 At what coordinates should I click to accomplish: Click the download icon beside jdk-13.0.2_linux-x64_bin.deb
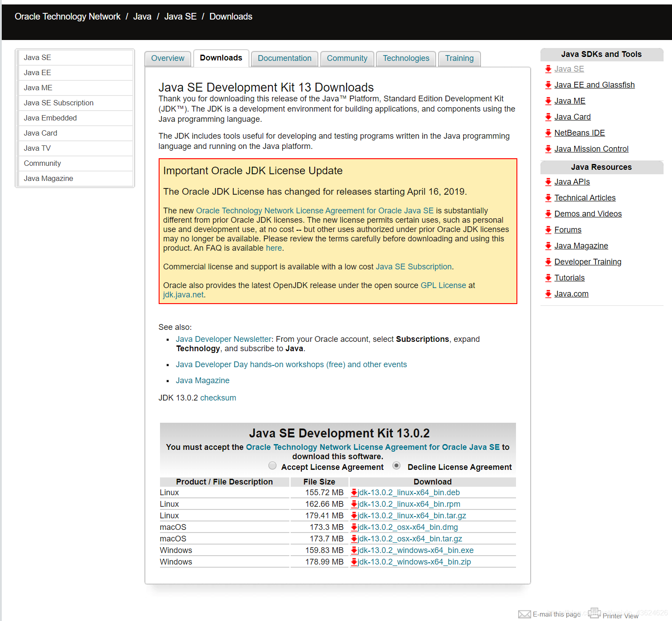tap(354, 493)
